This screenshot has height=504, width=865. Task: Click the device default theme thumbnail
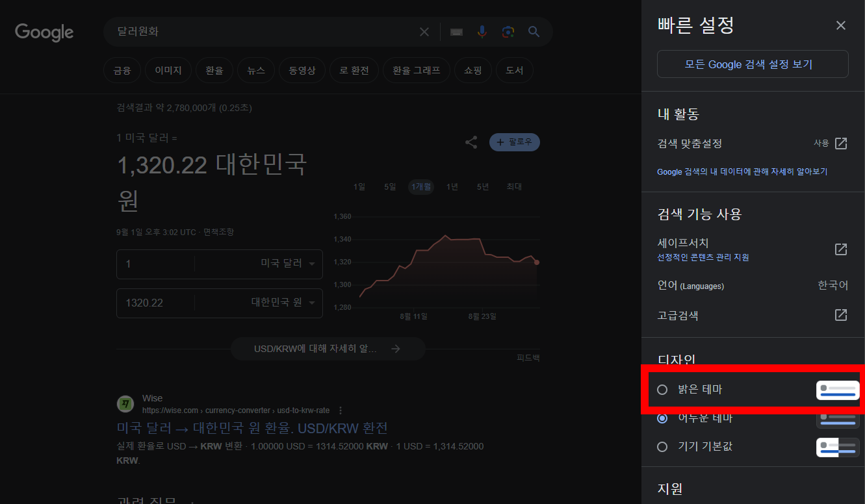(838, 447)
